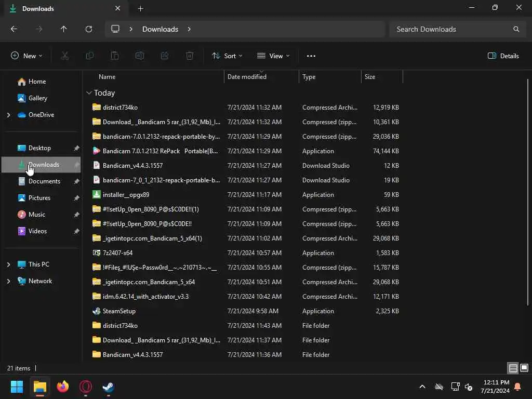Click the muted volume tray icon
Image resolution: width=532 pixels, height=399 pixels.
coord(469,387)
